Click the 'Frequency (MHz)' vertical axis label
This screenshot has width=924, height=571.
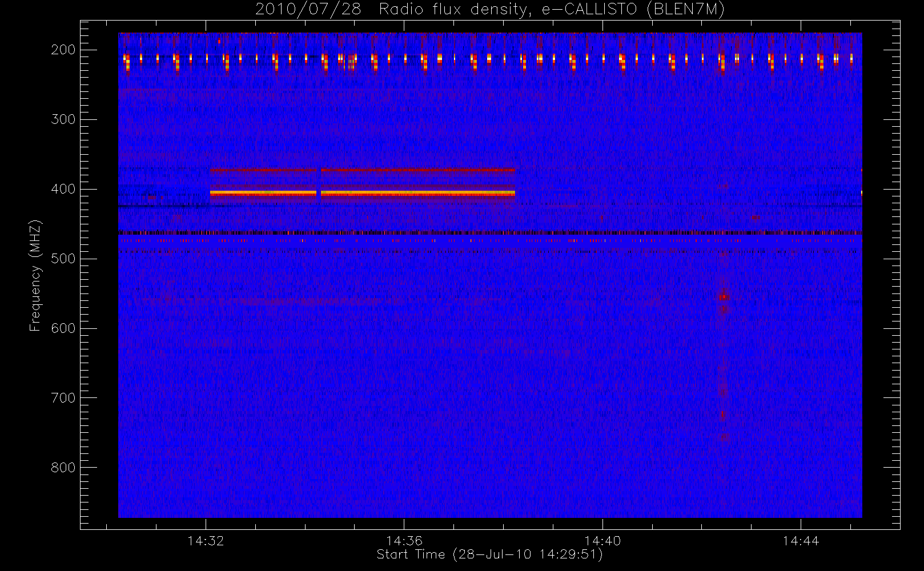click(x=35, y=275)
